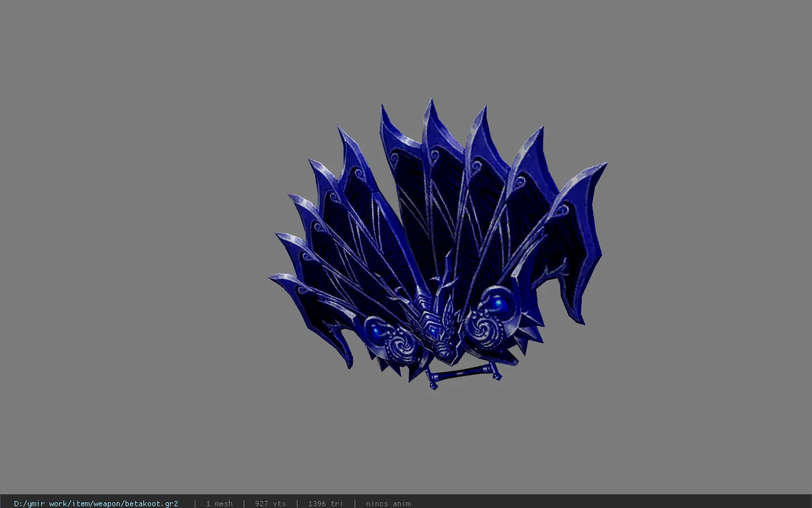Click the blue fan weapon model in viewport
This screenshot has height=508, width=812.
[x=438, y=244]
